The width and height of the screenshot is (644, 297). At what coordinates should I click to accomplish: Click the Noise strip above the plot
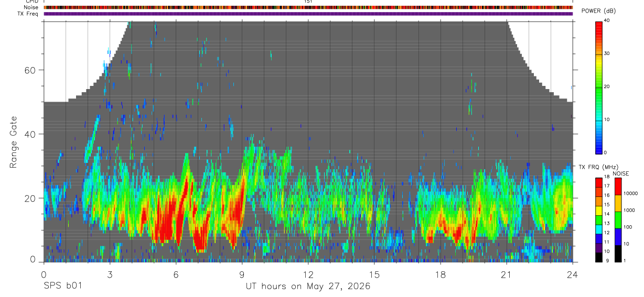[x=308, y=8]
